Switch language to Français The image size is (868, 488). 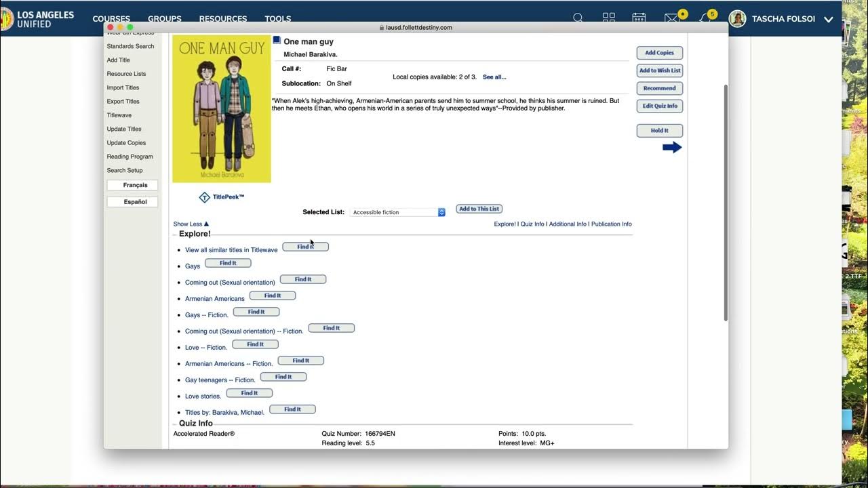click(x=132, y=185)
